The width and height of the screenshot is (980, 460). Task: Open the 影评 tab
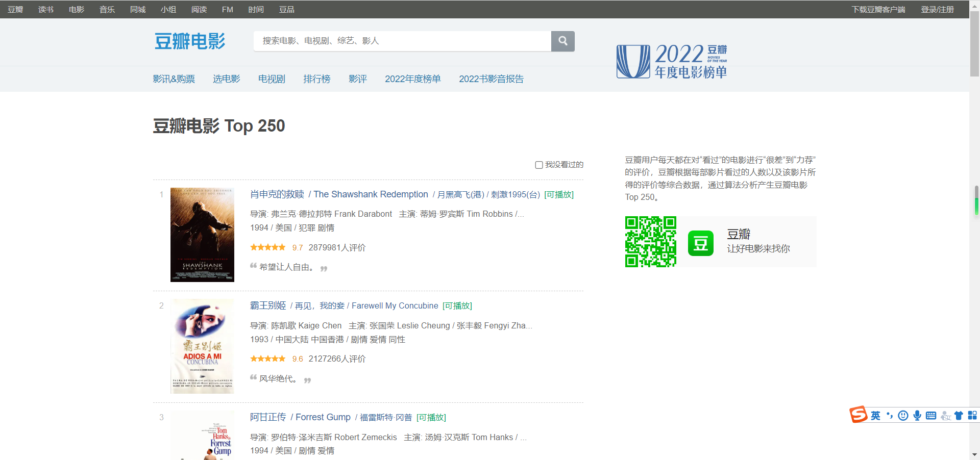pos(358,79)
